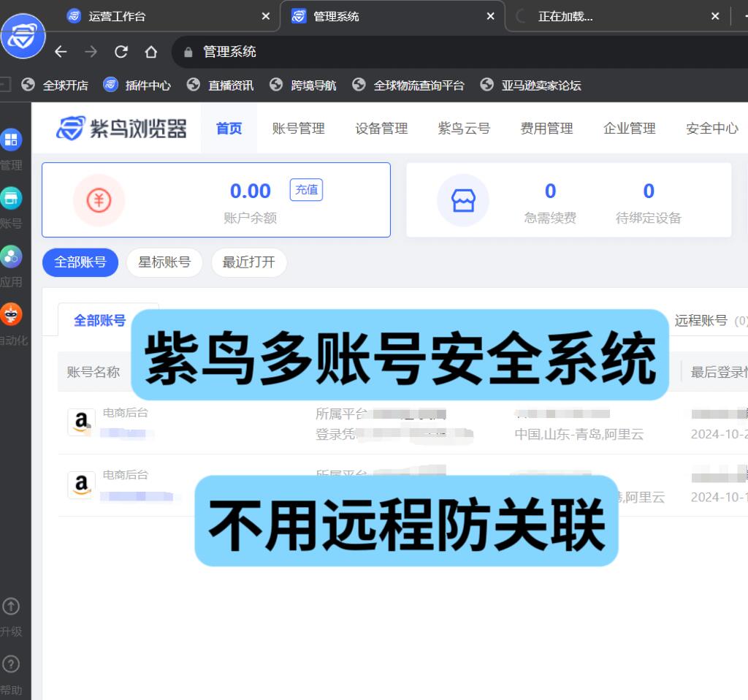
Task: Click the ZiNiao profile avatar logo
Action: [x=23, y=37]
